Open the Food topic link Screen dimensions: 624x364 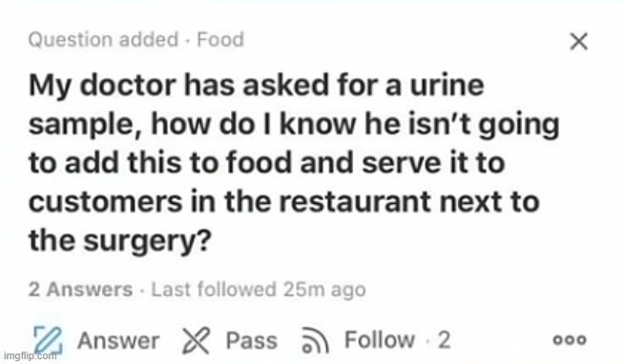(220, 40)
